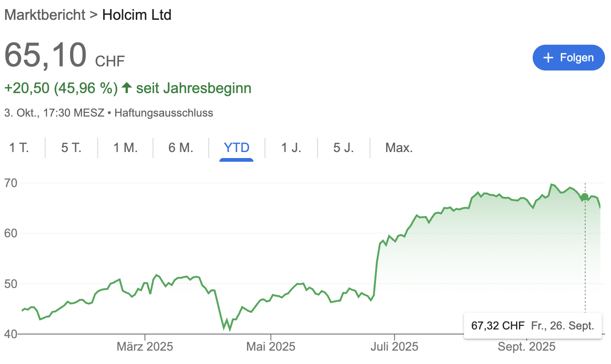Click the März 2025 axis label

click(x=145, y=346)
